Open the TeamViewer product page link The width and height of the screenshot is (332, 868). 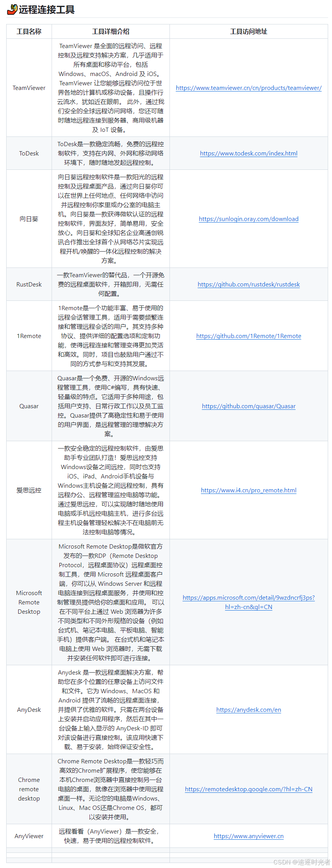[249, 88]
